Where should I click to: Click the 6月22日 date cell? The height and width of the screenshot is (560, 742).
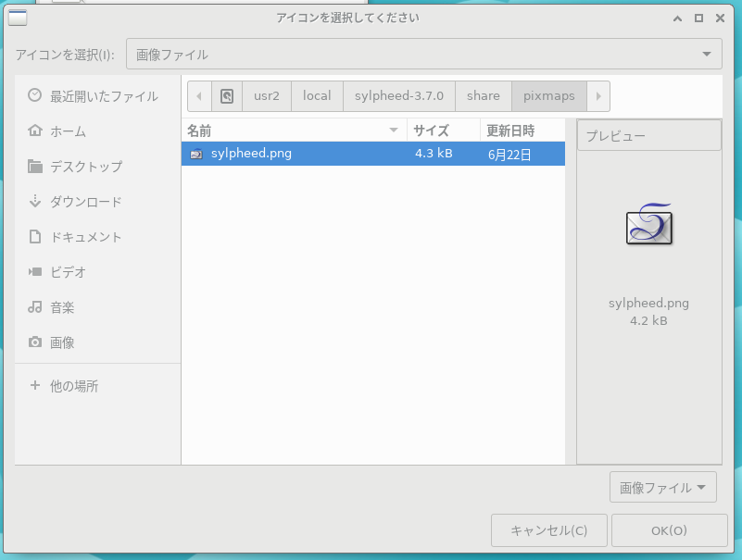coord(509,155)
